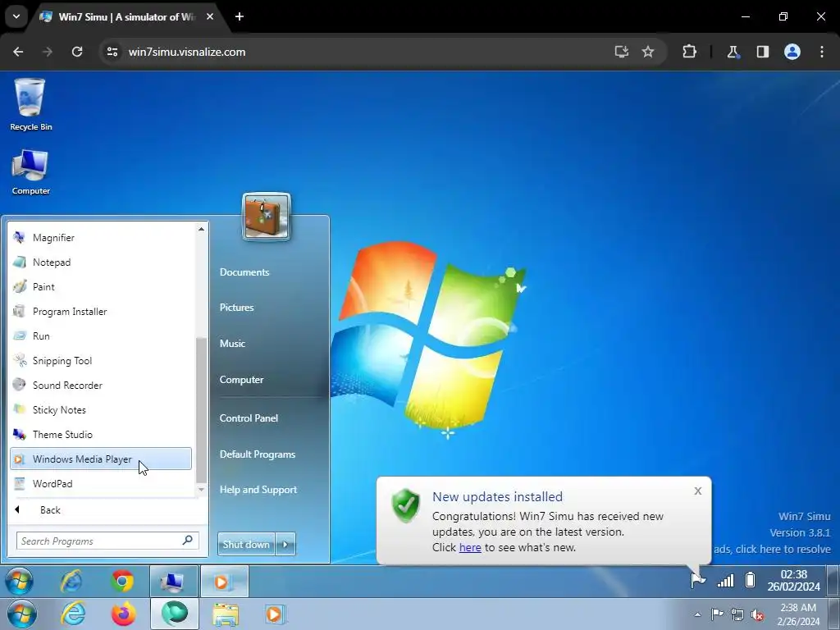The image size is (840, 630).
Task: Click the simulator clock showing 02:38
Action: coord(793,581)
